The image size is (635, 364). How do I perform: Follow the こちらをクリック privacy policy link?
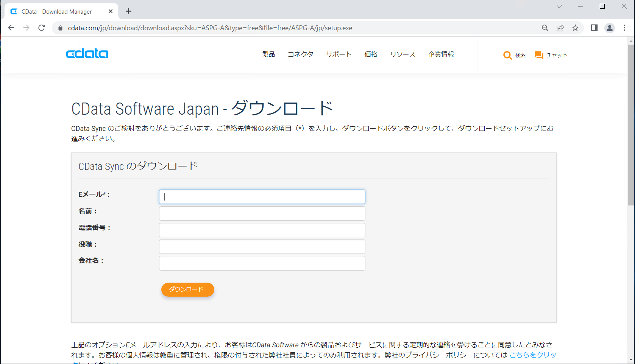point(533,355)
